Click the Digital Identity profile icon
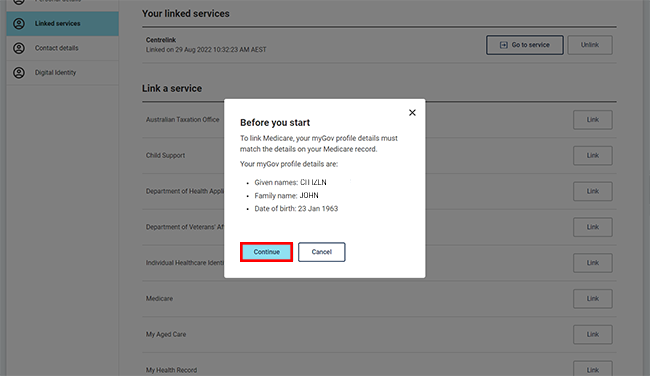The height and width of the screenshot is (376, 650). point(19,73)
